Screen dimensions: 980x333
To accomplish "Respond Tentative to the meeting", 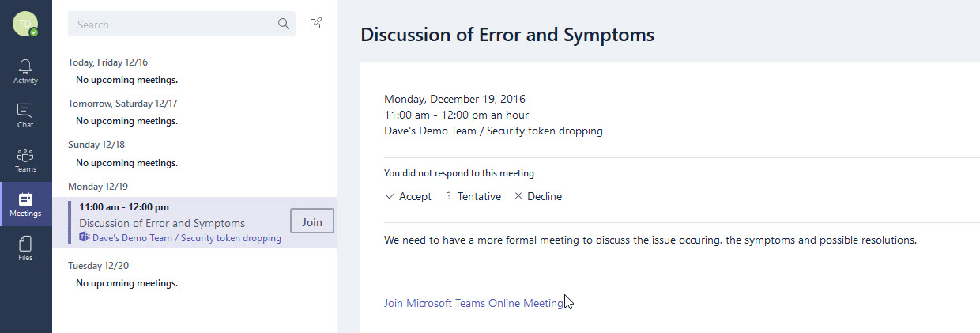I will tap(473, 196).
